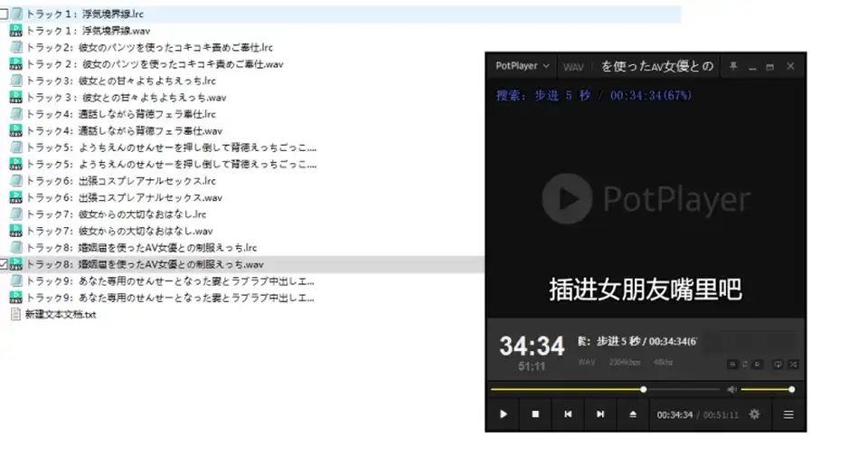The height and width of the screenshot is (476, 868).
Task: Click the document icon in first Track 5 row
Action: [x=16, y=148]
